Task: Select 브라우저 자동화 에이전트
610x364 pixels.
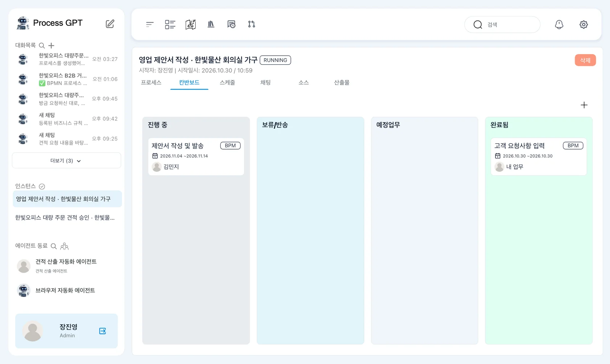Action: [x=66, y=291]
